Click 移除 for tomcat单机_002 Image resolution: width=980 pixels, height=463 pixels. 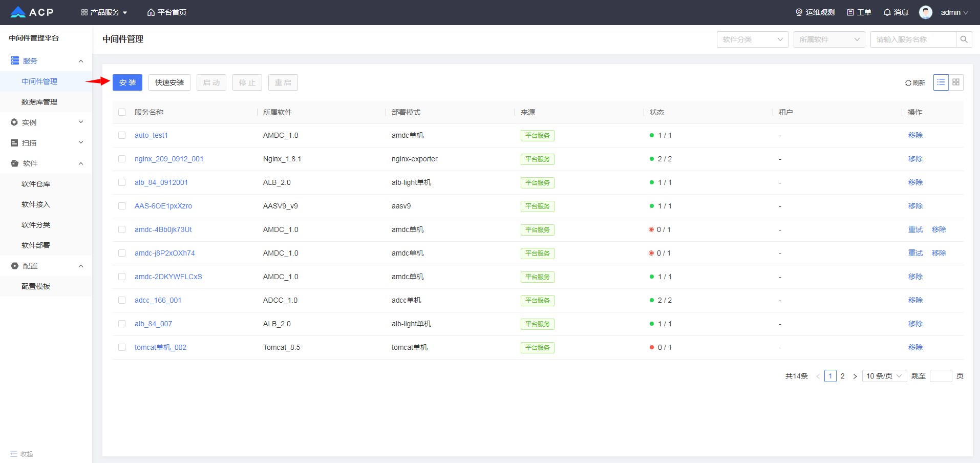click(915, 347)
